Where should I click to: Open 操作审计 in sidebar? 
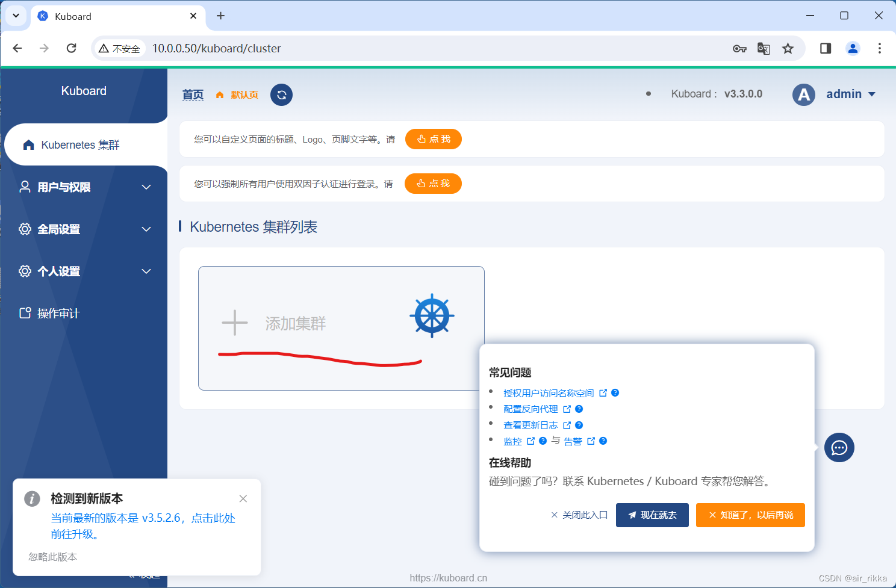pos(85,313)
